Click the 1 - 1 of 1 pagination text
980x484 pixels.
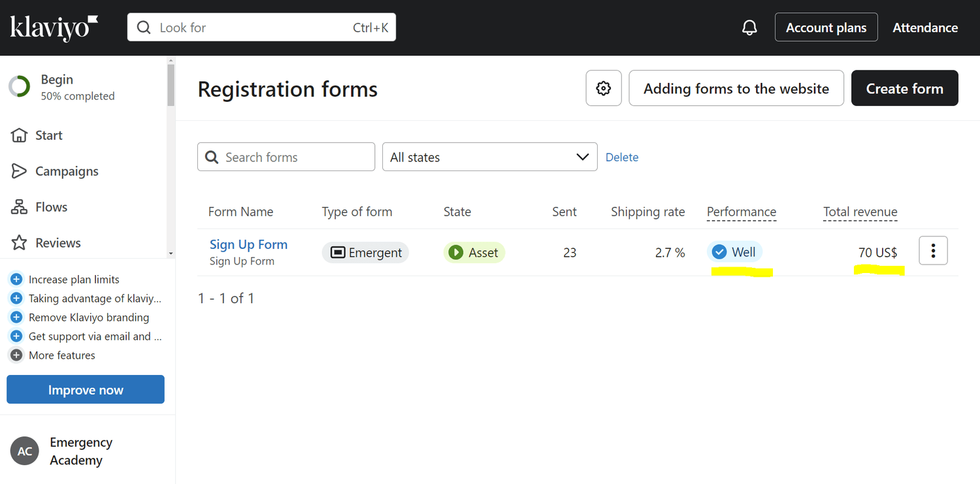pyautogui.click(x=226, y=298)
